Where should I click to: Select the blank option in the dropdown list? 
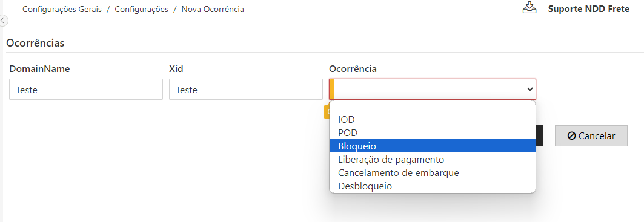433,107
